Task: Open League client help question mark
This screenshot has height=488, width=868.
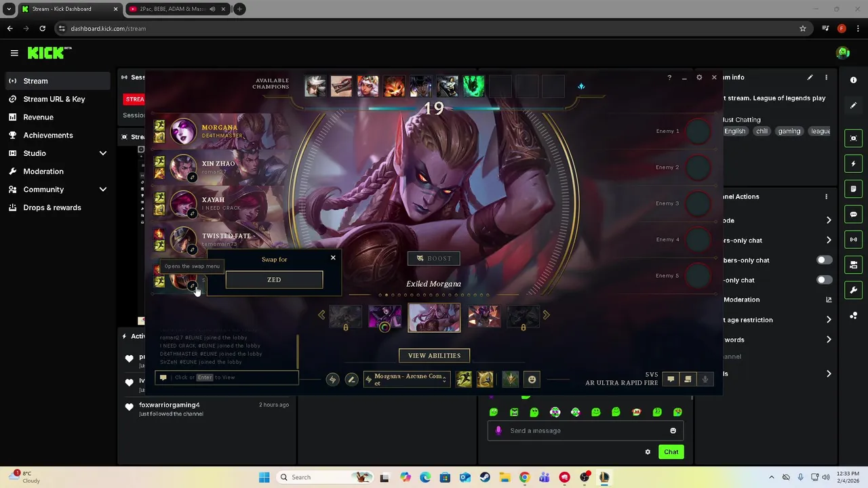Action: click(669, 78)
